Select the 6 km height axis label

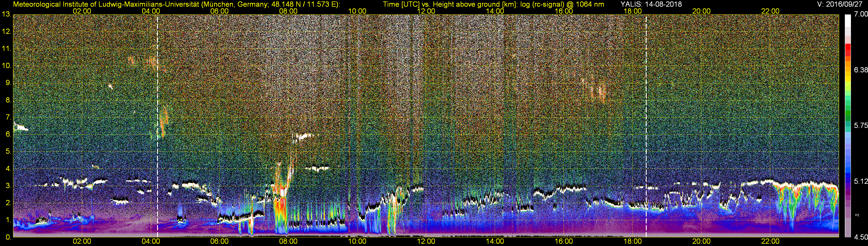(x=8, y=135)
